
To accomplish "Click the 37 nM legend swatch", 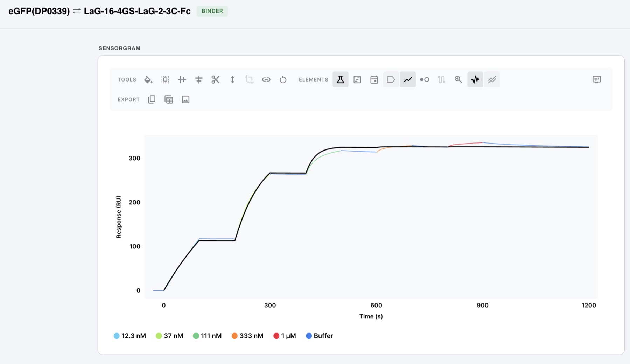I will pyautogui.click(x=159, y=336).
